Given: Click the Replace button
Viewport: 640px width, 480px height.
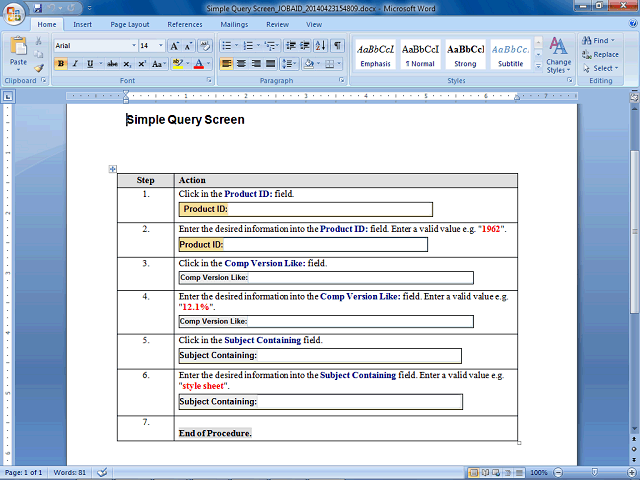Looking at the screenshot, I should pos(600,54).
